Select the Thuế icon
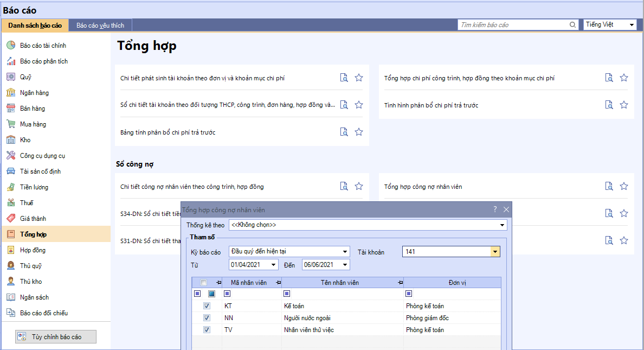 click(11, 203)
